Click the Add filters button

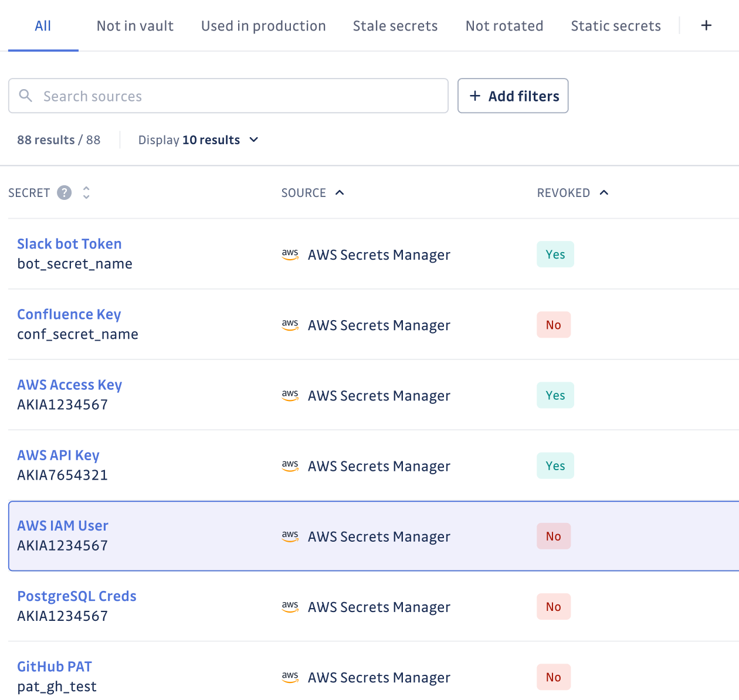(x=513, y=96)
